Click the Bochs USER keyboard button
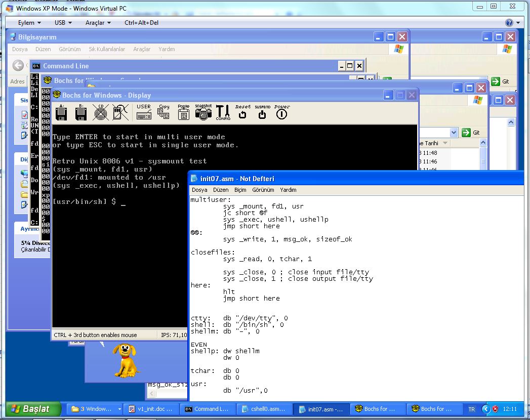The width and height of the screenshot is (530, 420). 144,112
